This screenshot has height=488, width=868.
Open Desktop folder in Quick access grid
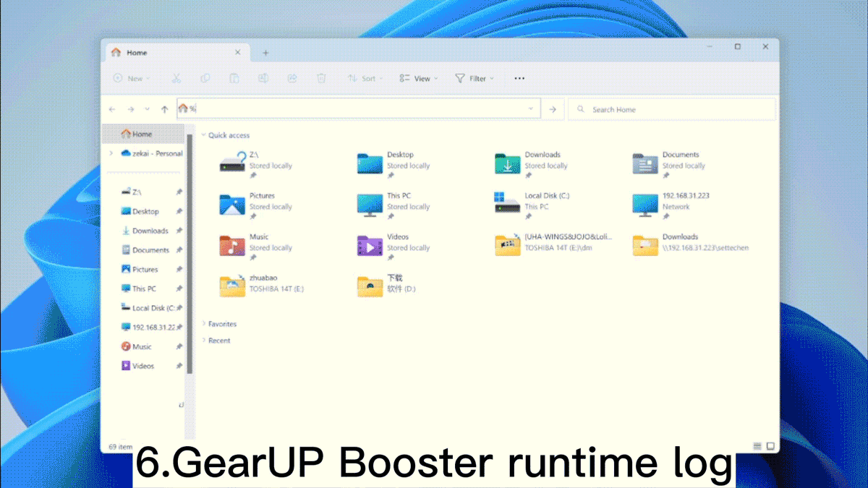point(395,164)
